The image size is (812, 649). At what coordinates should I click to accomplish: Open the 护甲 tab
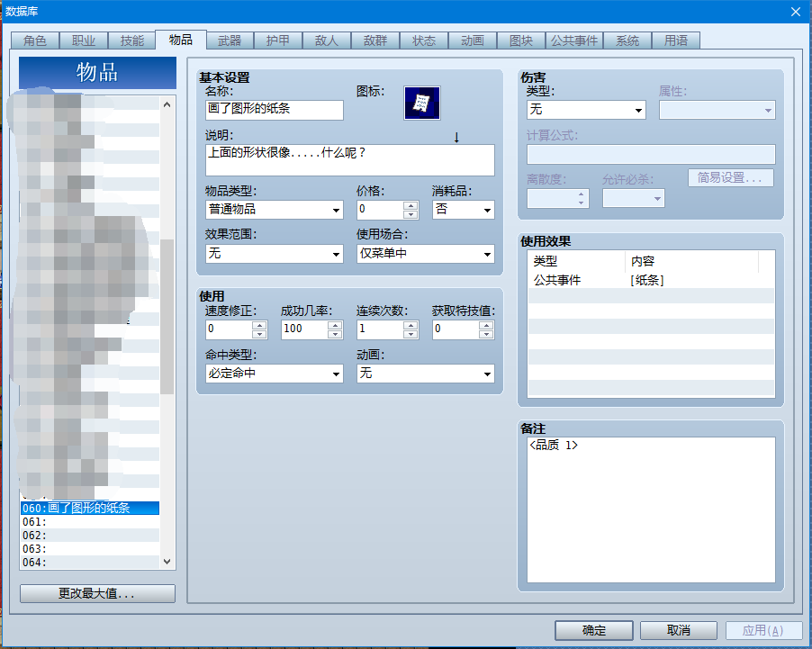point(278,41)
